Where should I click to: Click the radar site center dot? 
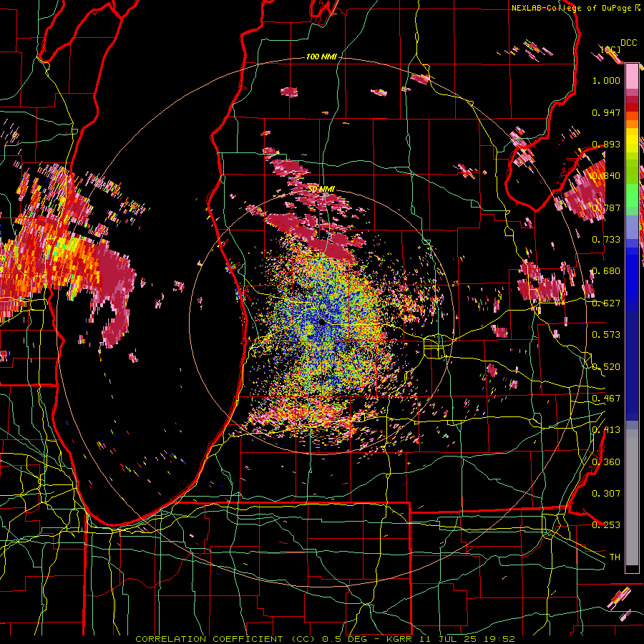(322, 323)
